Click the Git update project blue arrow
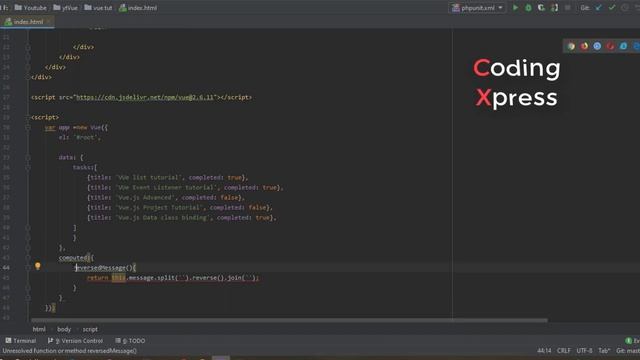640x360 pixels. pyautogui.click(x=598, y=8)
